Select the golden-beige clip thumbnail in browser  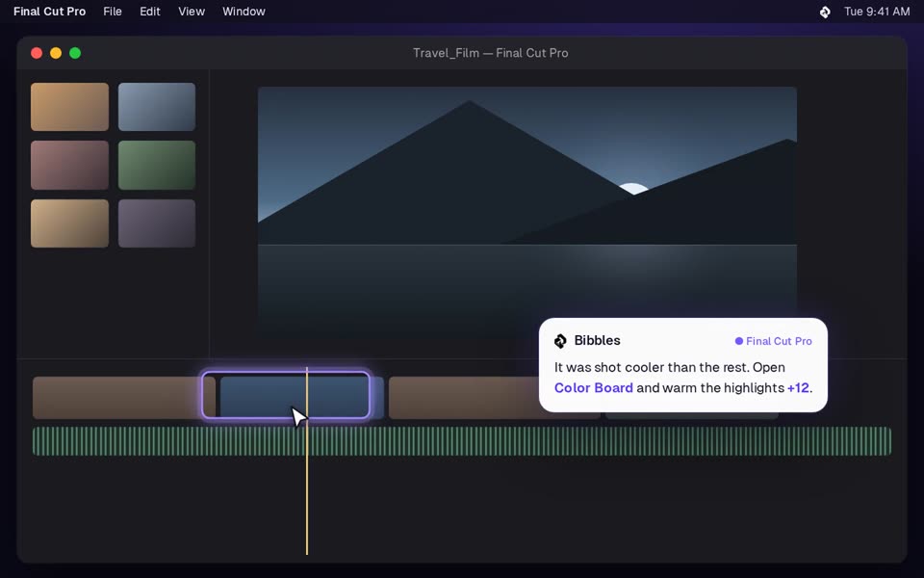pos(69,223)
